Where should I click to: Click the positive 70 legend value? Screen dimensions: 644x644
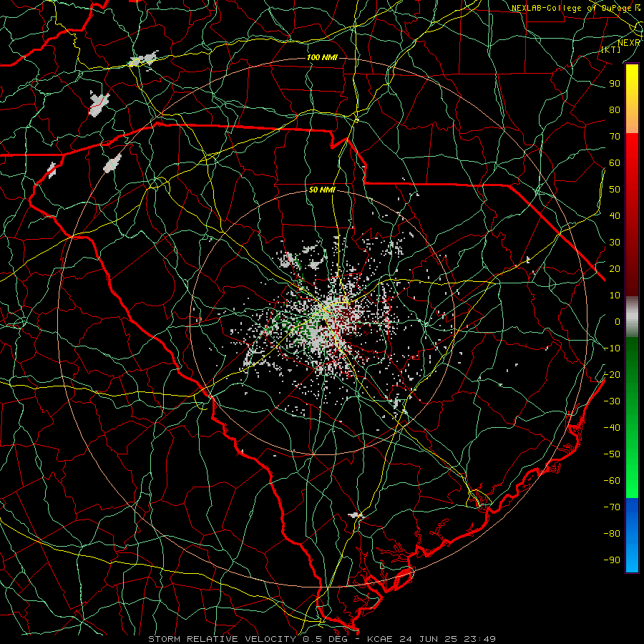tap(615, 137)
